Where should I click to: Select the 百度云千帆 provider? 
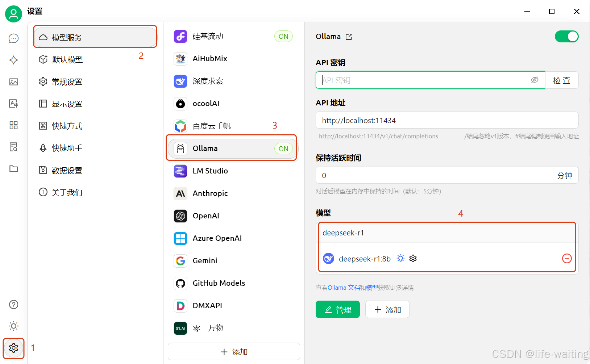[233, 126]
